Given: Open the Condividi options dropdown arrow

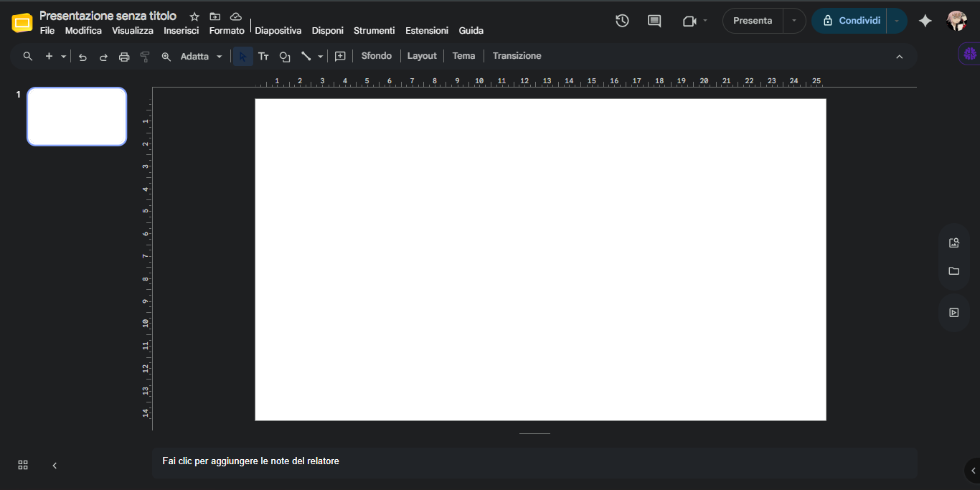Looking at the screenshot, I should click(897, 21).
